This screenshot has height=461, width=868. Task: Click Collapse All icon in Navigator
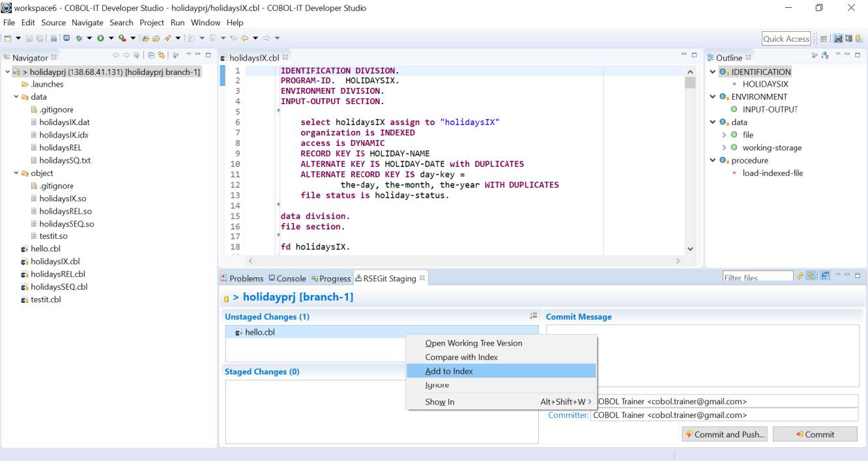pos(151,56)
